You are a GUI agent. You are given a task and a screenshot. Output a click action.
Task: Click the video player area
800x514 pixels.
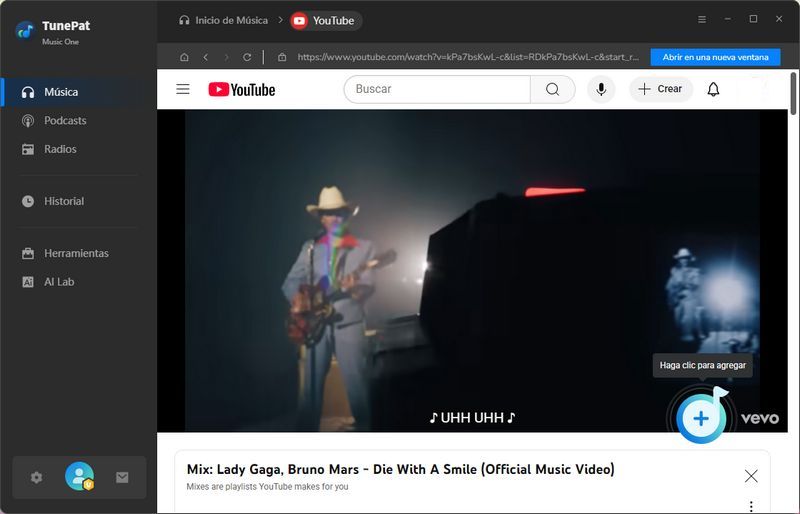[x=472, y=271]
